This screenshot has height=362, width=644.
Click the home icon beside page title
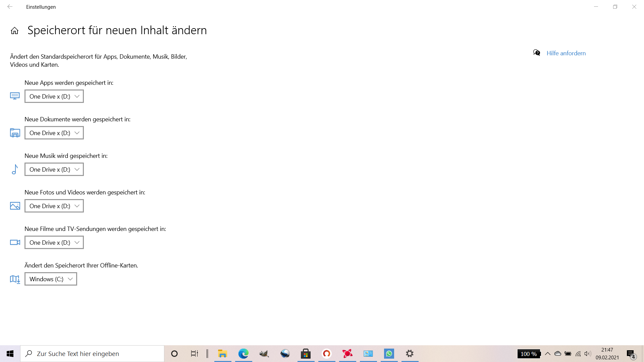coord(14,31)
